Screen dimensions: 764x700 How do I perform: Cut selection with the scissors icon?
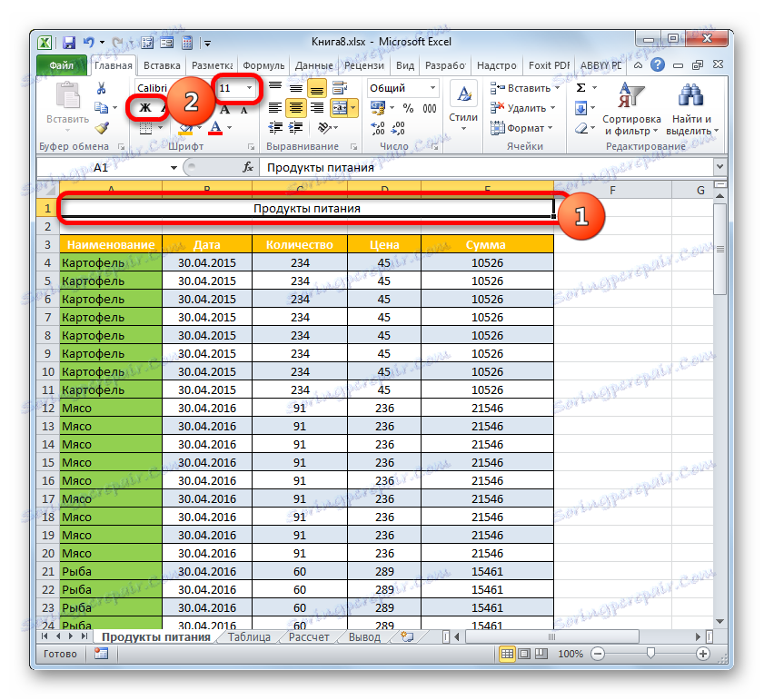[x=102, y=88]
